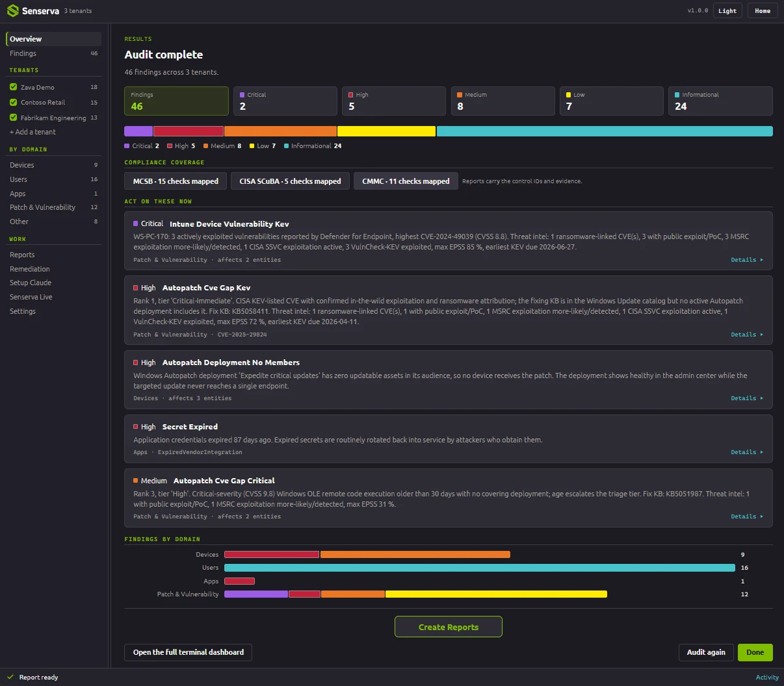The height and width of the screenshot is (686, 784).
Task: Open Senserva Live in sidebar
Action: [54, 297]
